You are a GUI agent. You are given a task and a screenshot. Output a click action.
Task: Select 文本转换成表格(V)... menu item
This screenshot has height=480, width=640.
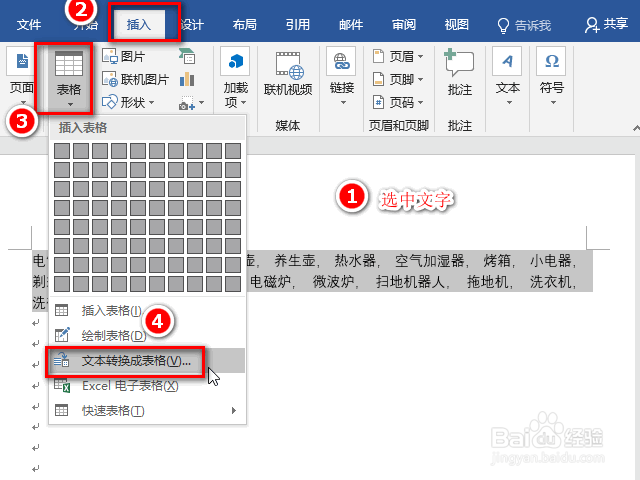[x=147, y=361]
